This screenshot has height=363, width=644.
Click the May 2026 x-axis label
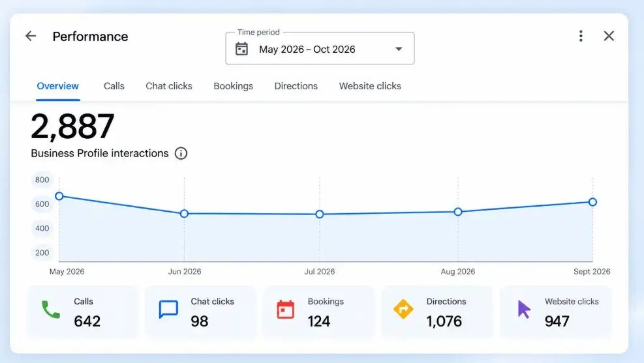[67, 272]
